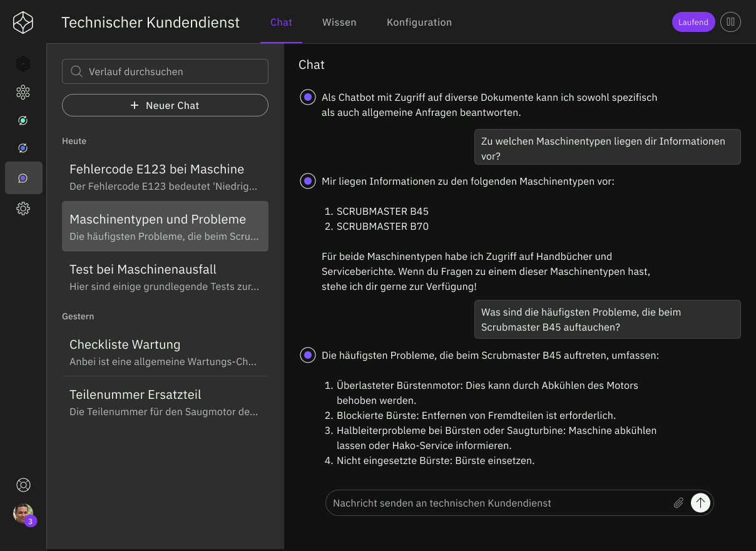The height and width of the screenshot is (551, 756).
Task: Click the paragraph 'Für beide Maschinentypen habe ich Zugriff'
Action: pos(486,271)
